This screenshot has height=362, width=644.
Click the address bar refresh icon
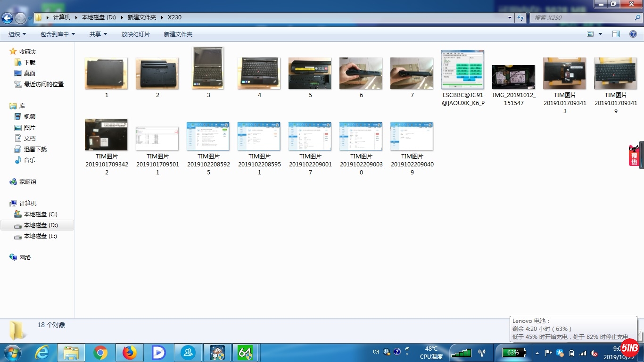tap(520, 17)
